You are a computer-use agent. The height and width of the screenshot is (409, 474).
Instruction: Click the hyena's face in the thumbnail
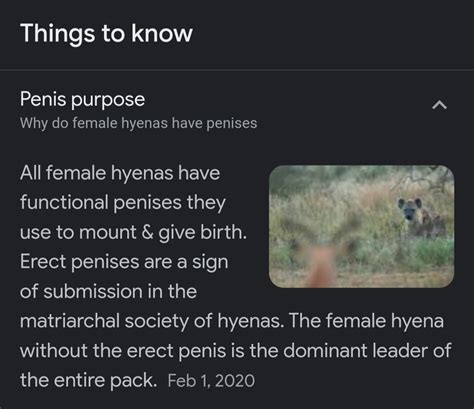[x=410, y=208]
